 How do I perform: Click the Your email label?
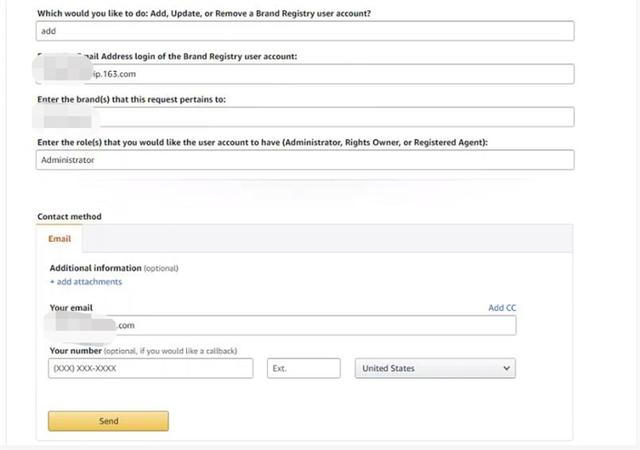(x=71, y=308)
